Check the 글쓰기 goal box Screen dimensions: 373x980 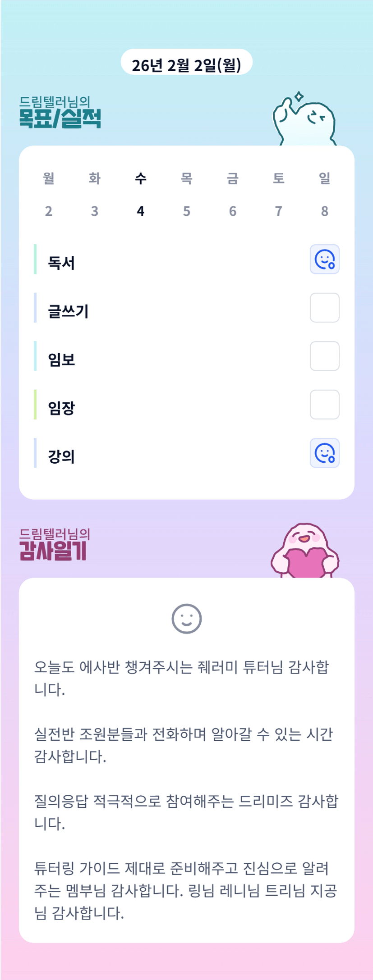324,308
